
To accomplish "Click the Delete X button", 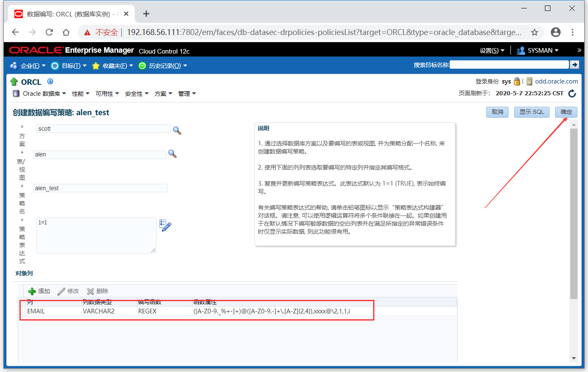I will (x=98, y=291).
